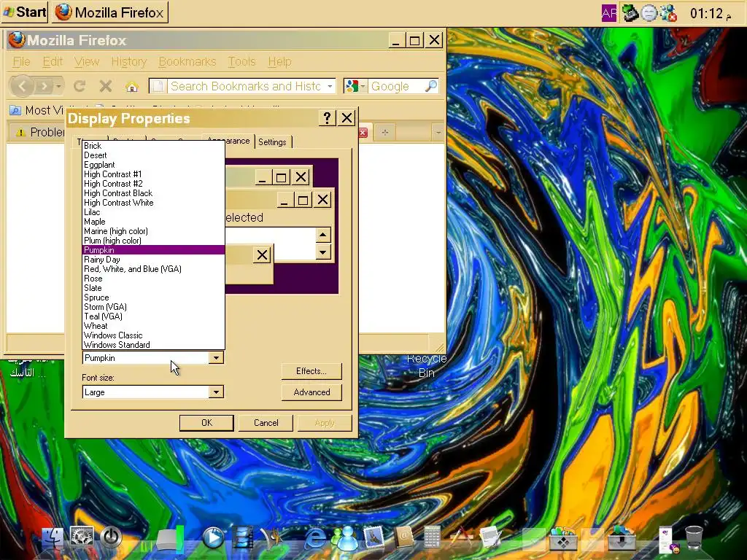This screenshot has height=560, width=747.
Task: Open the Finder icon in the dock
Action: click(53, 538)
